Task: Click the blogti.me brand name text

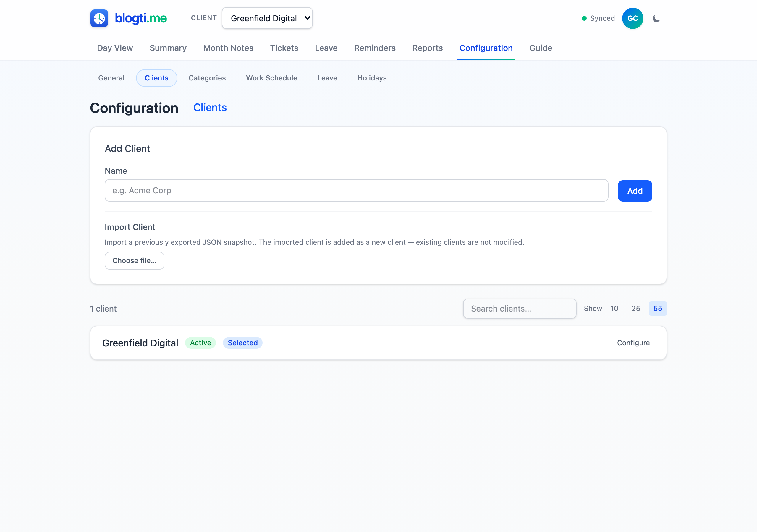Action: 141,18
